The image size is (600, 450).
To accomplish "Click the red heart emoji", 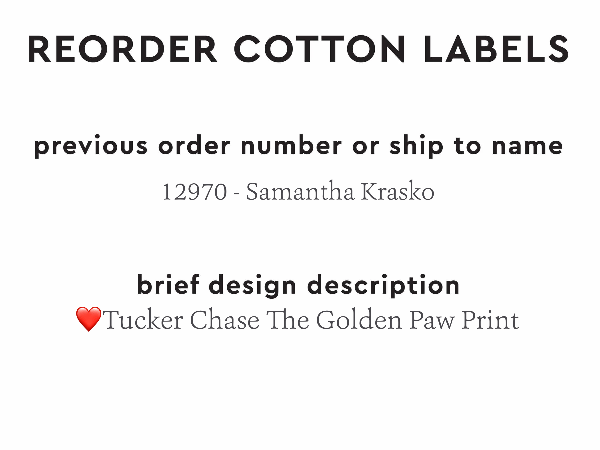I will [88, 320].
